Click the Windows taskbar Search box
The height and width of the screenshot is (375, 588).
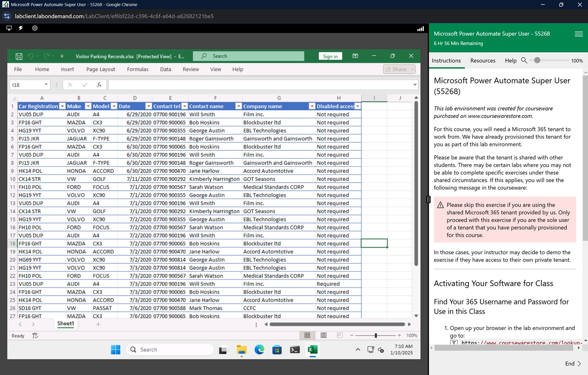click(170, 350)
